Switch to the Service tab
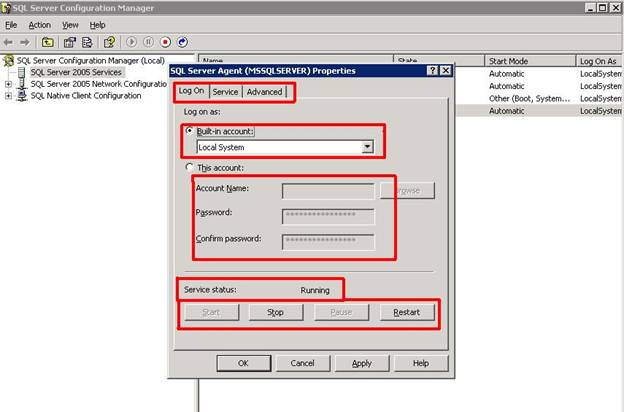624x412 pixels. (x=225, y=92)
